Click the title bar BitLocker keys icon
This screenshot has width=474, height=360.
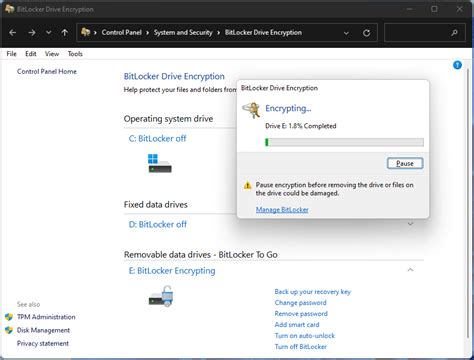(10, 9)
